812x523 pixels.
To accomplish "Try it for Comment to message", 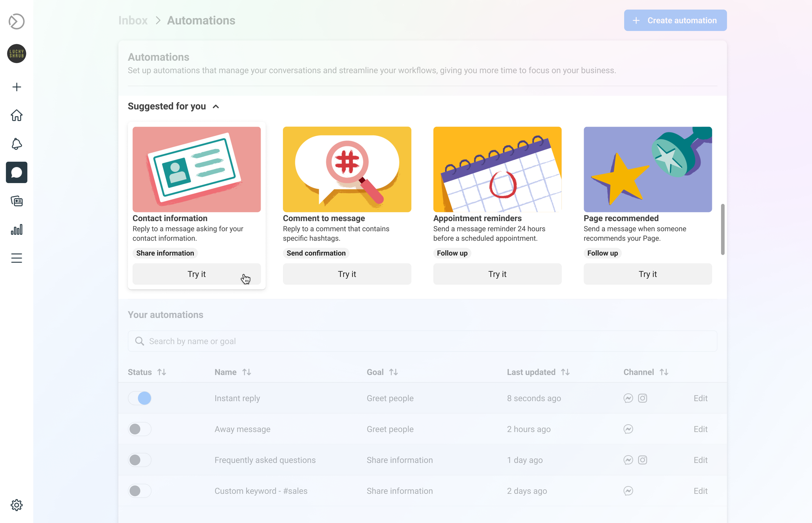I will click(x=347, y=274).
